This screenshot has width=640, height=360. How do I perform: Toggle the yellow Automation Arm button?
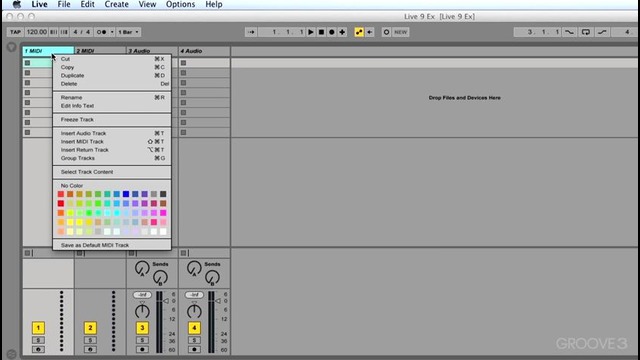[359, 32]
